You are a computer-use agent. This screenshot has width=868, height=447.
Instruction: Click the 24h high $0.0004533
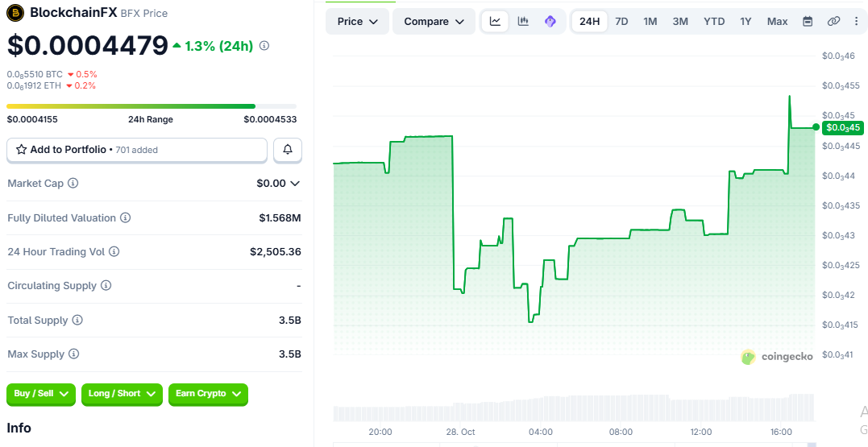tap(270, 119)
